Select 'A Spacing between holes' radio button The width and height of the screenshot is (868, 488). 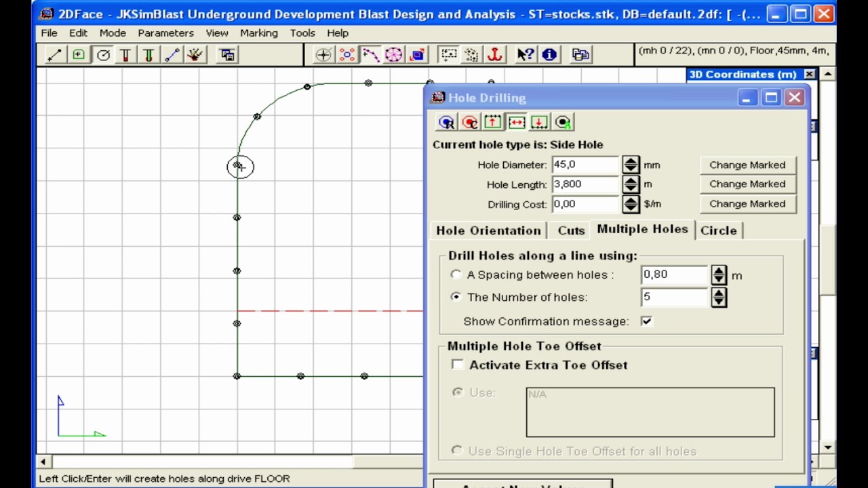click(456, 274)
